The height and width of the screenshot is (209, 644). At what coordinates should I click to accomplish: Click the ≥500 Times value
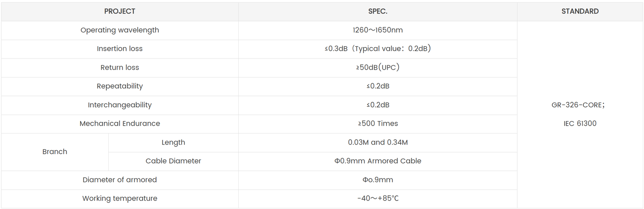click(x=378, y=124)
